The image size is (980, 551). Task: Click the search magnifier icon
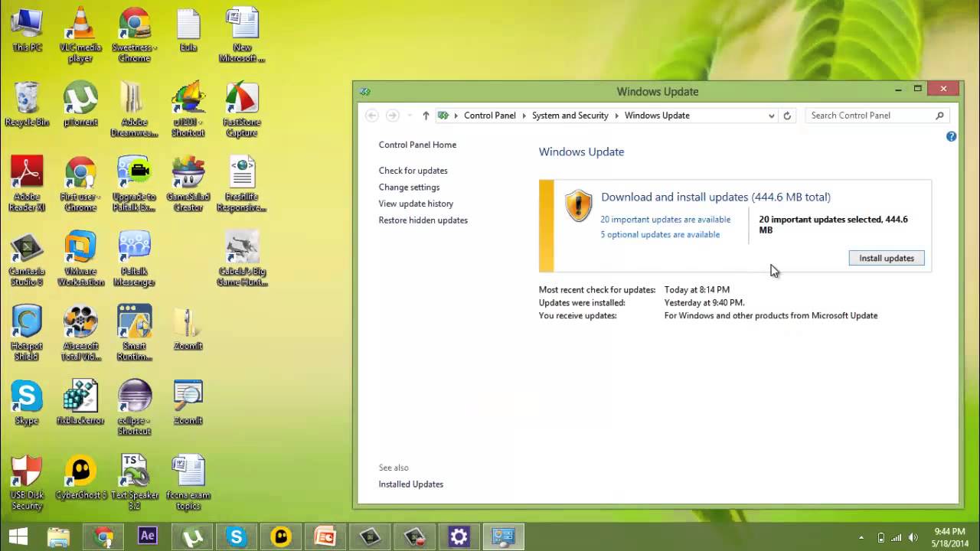(x=939, y=116)
